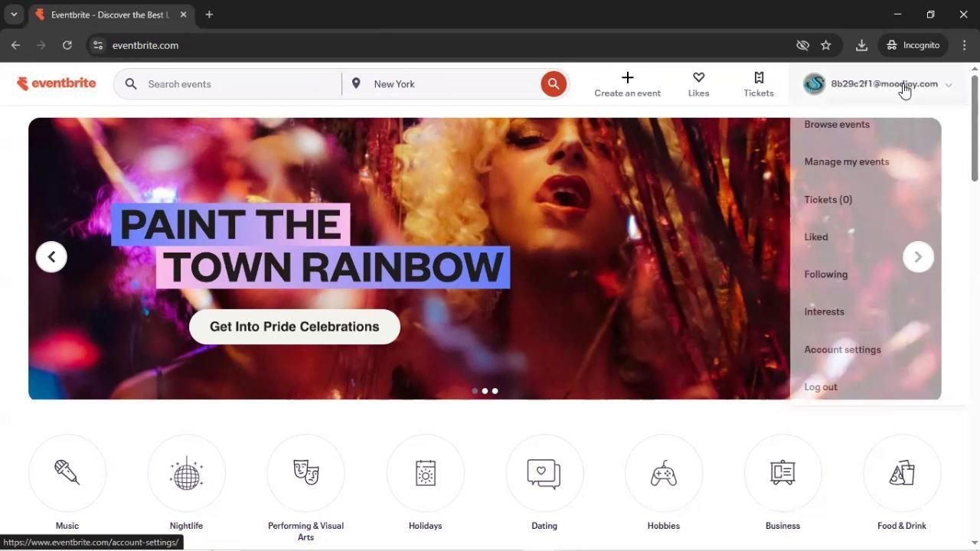The width and height of the screenshot is (980, 551).
Task: Select the Music microphone category icon
Action: 67,473
